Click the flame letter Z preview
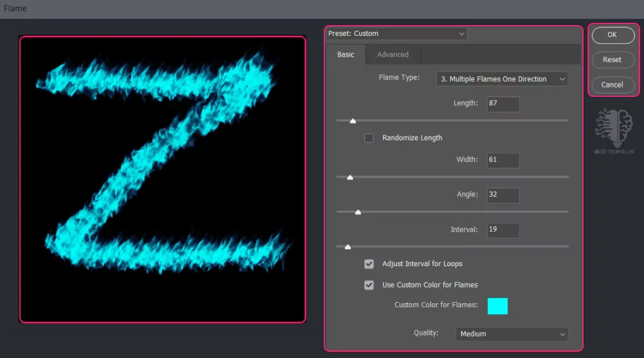644x358 pixels. click(x=163, y=179)
